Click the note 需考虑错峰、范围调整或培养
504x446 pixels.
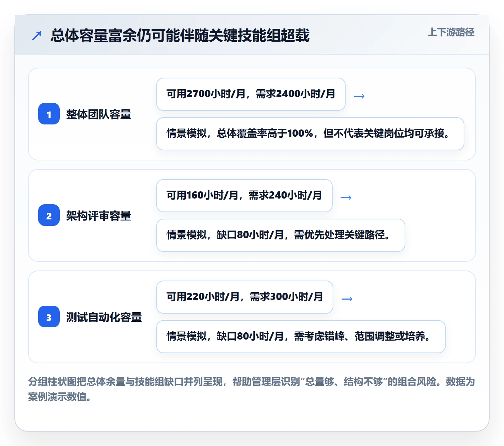(301, 337)
